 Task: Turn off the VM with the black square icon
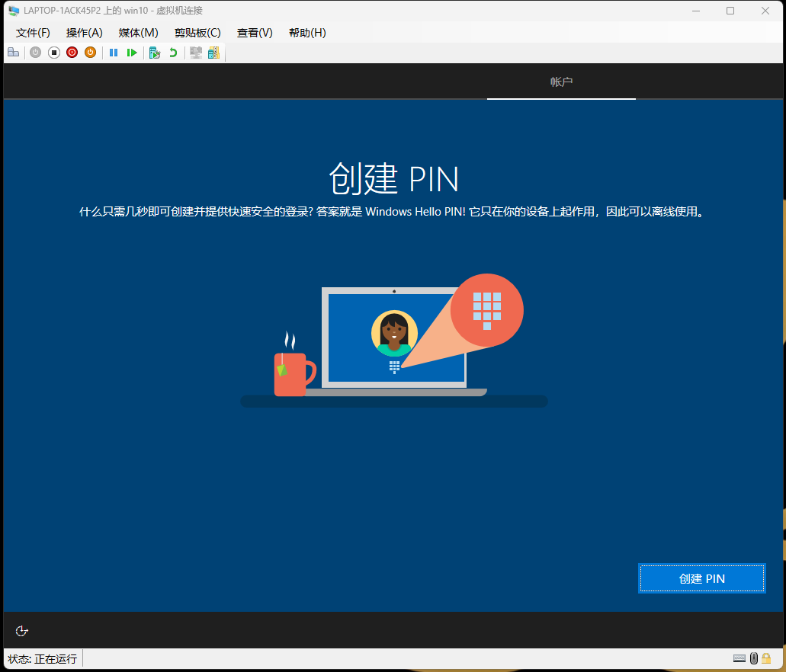tap(53, 52)
